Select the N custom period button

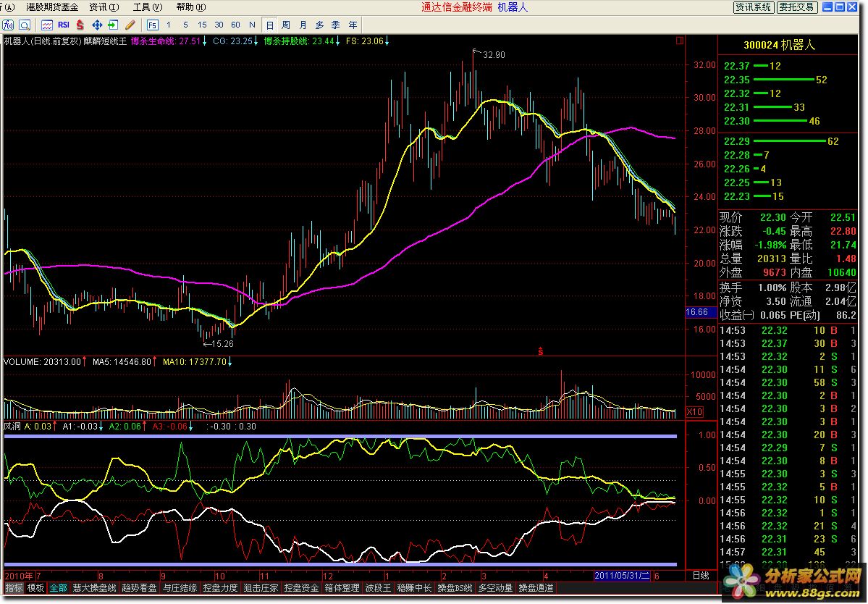(x=252, y=25)
